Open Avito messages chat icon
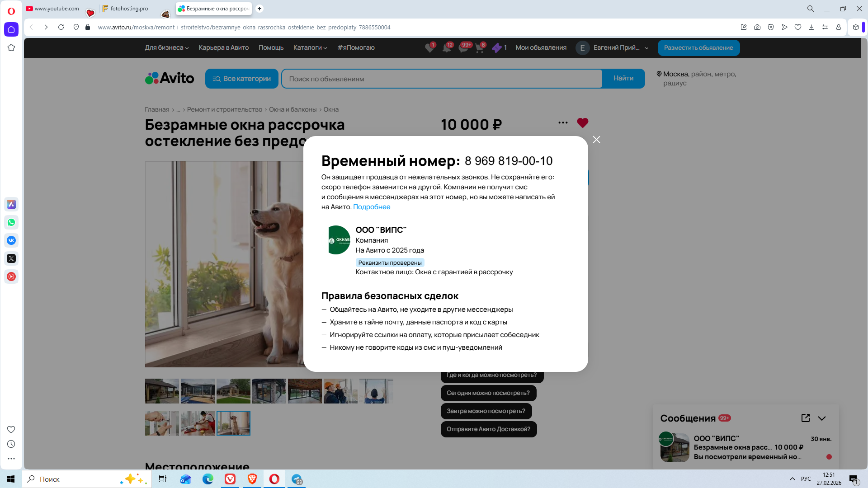The image size is (868, 488). [463, 48]
